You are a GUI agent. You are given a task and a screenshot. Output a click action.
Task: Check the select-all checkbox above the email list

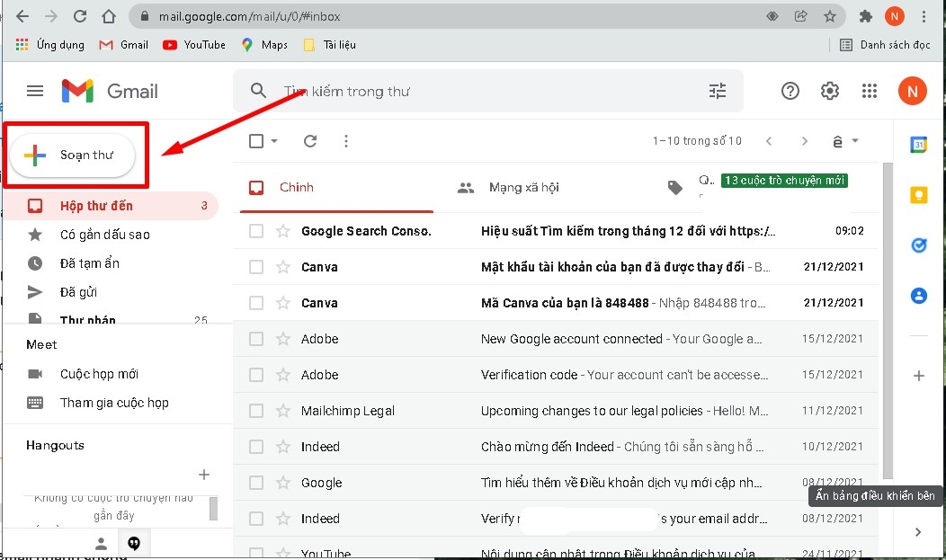[255, 141]
